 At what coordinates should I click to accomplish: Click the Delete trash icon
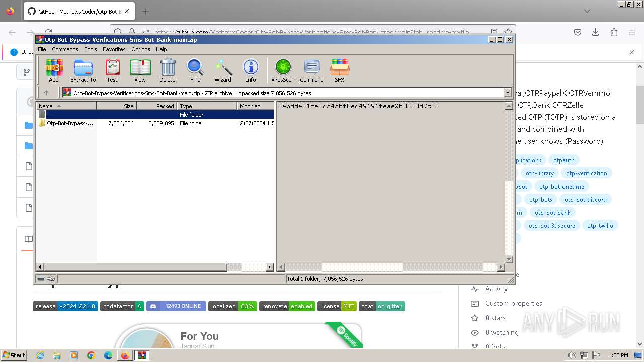pyautogui.click(x=168, y=70)
